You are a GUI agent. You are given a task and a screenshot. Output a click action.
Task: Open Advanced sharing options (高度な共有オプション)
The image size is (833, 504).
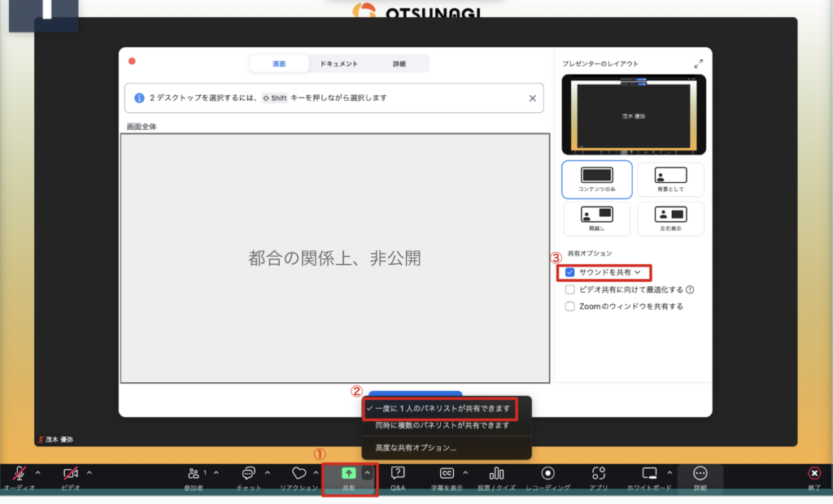click(x=416, y=447)
